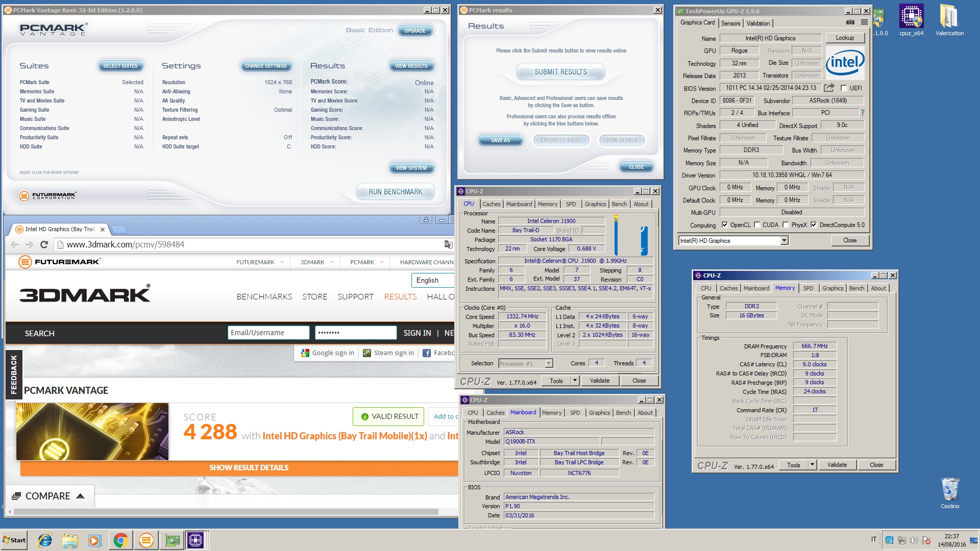Switch to Chrome in the taskbar
Viewport: 980px width, 551px height.
click(x=121, y=540)
